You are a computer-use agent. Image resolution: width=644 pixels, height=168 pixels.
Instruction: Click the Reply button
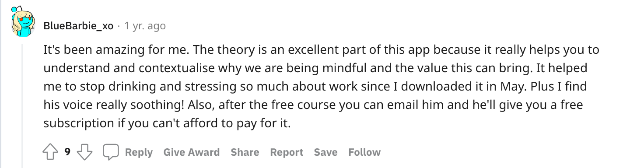click(139, 152)
